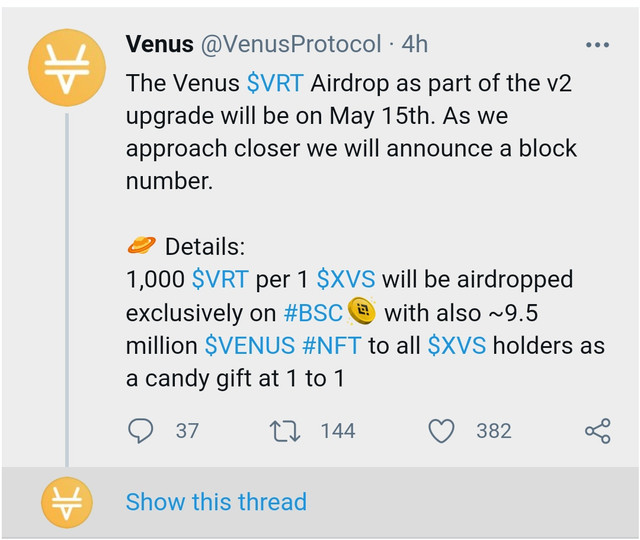Open the #BSC hashtag
This screenshot has height=540, width=640.
point(313,313)
